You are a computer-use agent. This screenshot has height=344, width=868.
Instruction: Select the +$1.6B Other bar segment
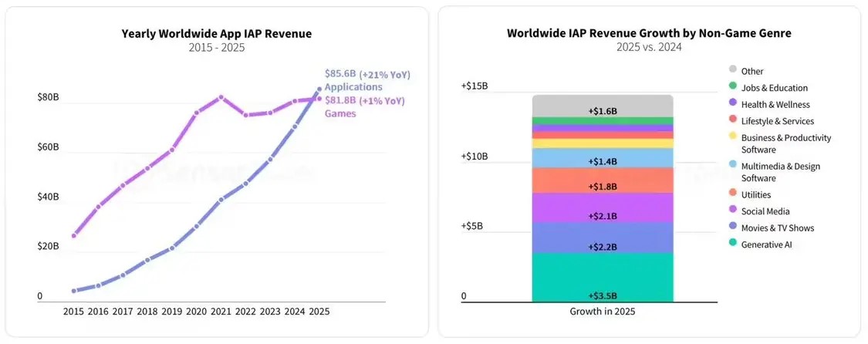pos(603,106)
